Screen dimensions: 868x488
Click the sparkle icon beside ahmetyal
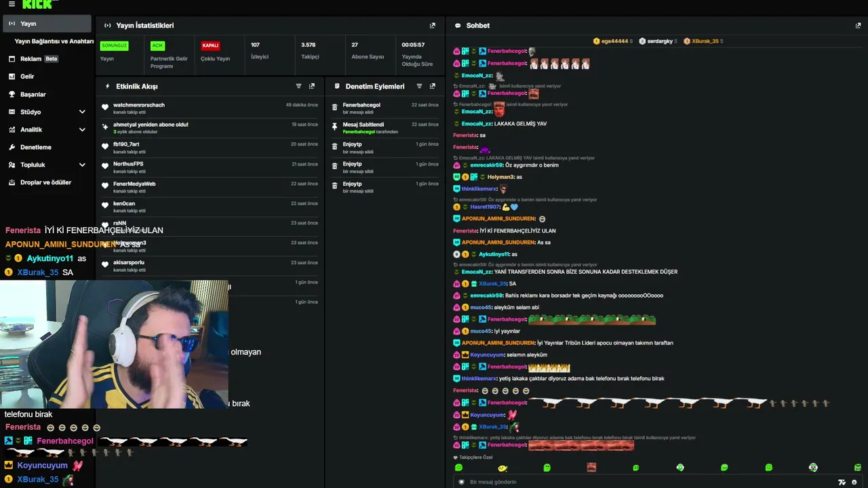point(105,127)
